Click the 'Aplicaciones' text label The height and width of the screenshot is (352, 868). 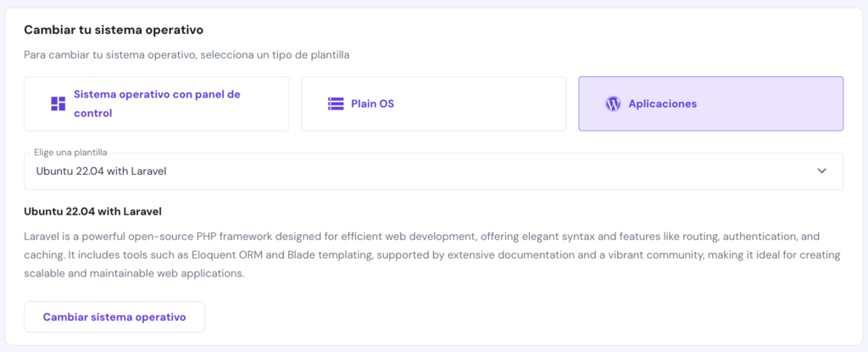coord(662,103)
